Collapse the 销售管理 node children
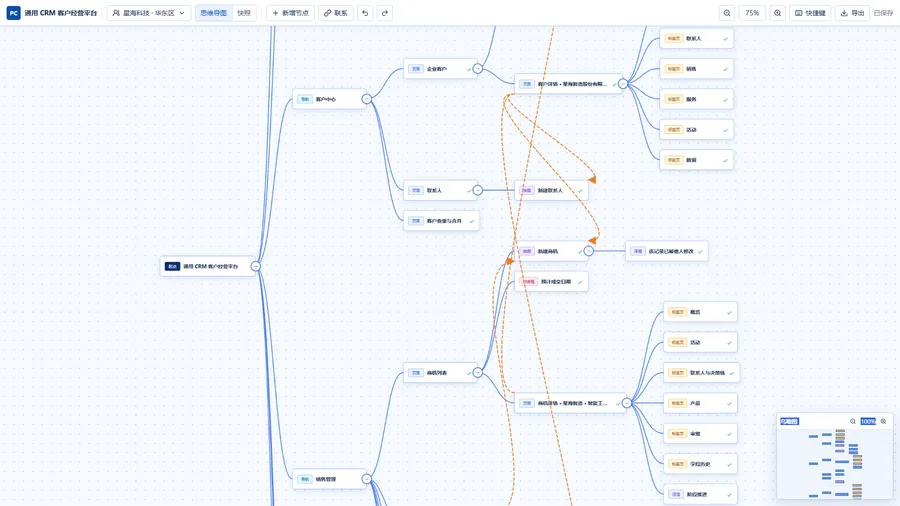This screenshot has height=506, width=900. point(366,479)
